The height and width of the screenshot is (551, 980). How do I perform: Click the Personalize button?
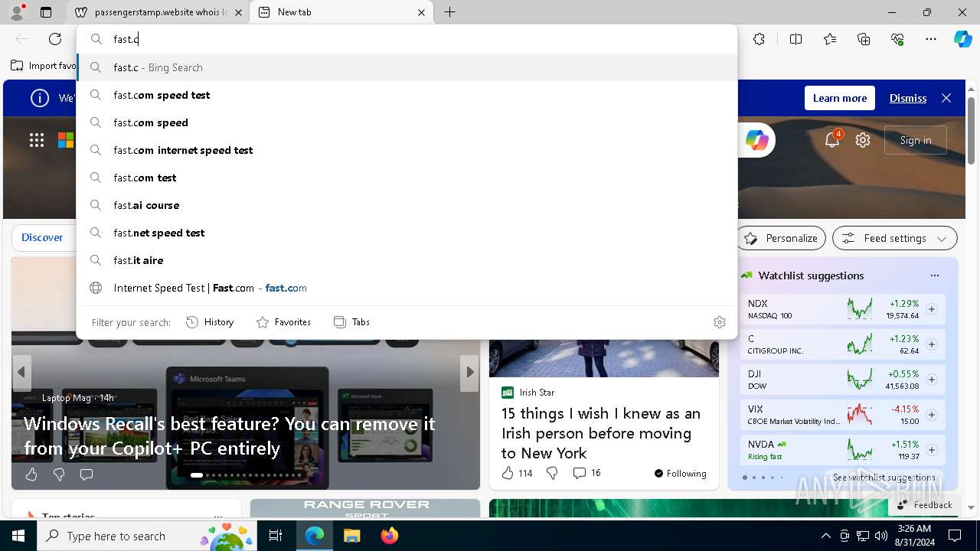point(782,238)
